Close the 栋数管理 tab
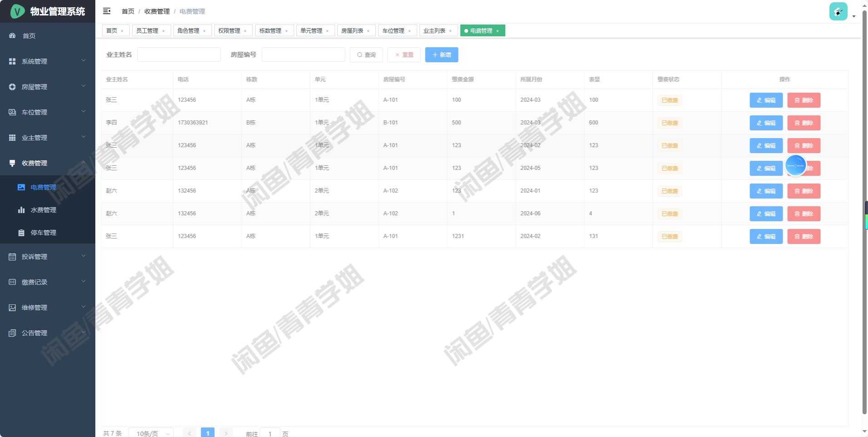 pyautogui.click(x=286, y=31)
